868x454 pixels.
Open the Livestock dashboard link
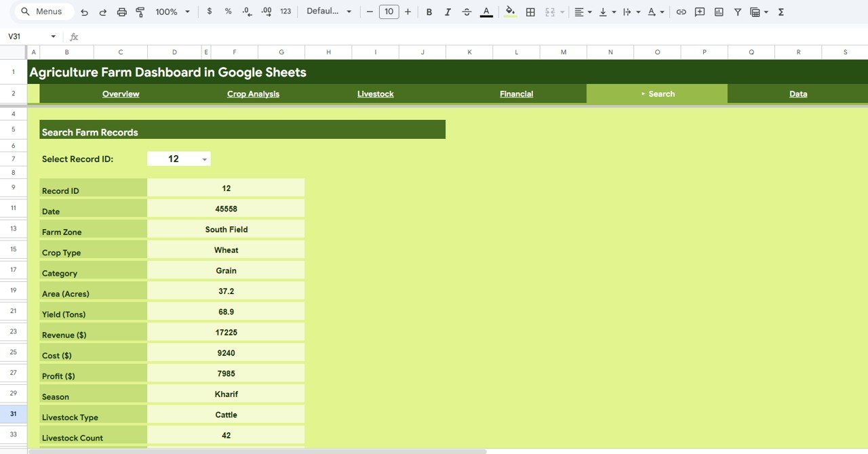[x=375, y=94]
